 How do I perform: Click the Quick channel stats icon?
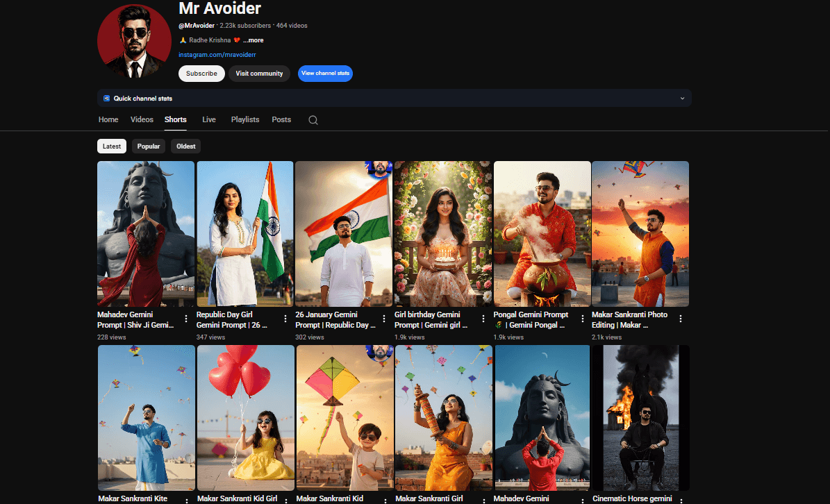pyautogui.click(x=106, y=99)
